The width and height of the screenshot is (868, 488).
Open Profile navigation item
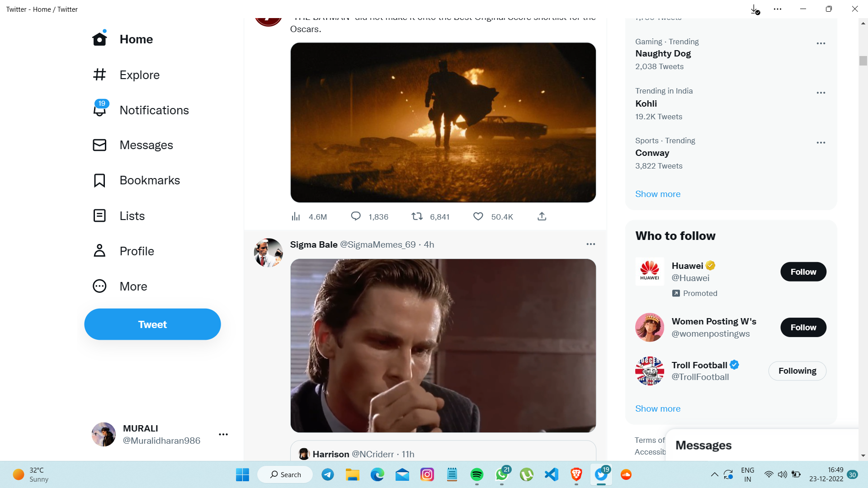pos(123,251)
